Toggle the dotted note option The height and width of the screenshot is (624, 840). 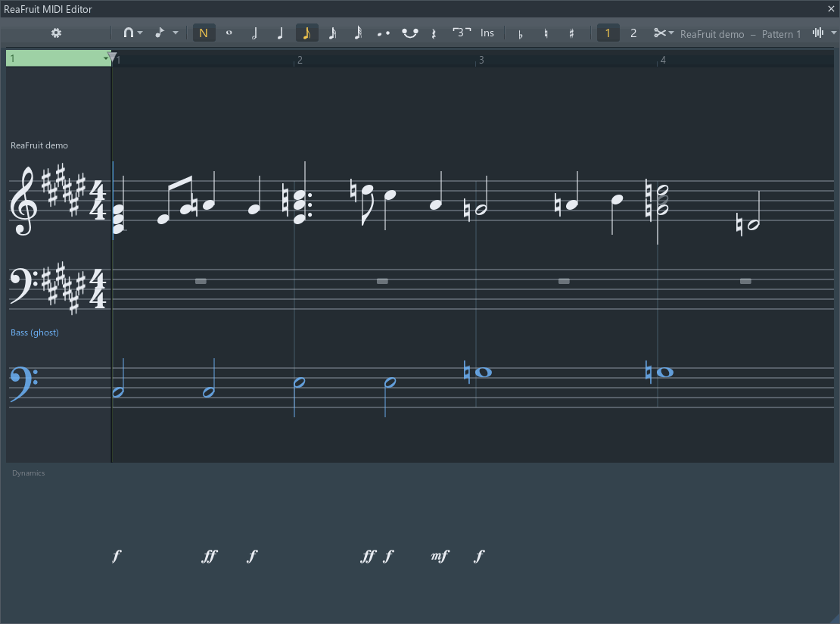[384, 33]
